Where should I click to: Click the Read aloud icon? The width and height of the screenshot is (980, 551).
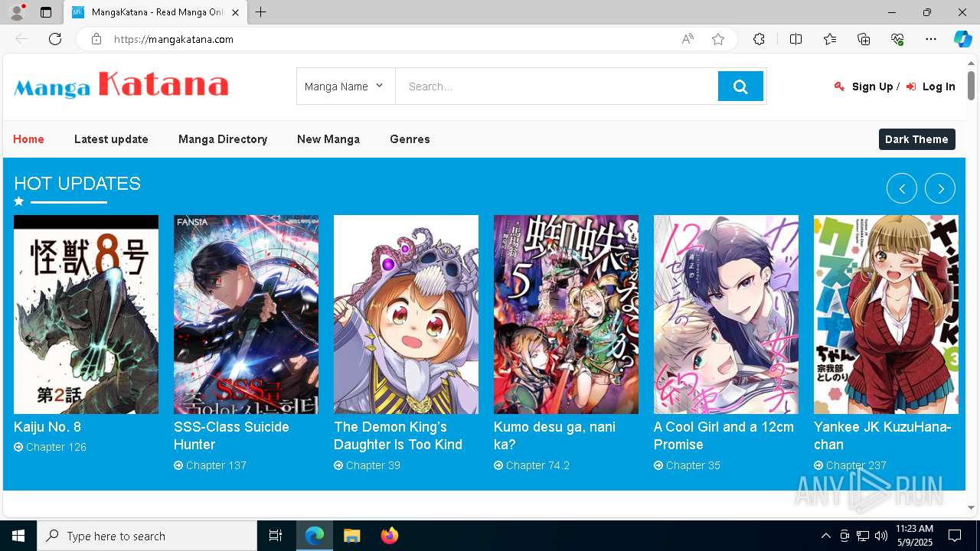(688, 39)
